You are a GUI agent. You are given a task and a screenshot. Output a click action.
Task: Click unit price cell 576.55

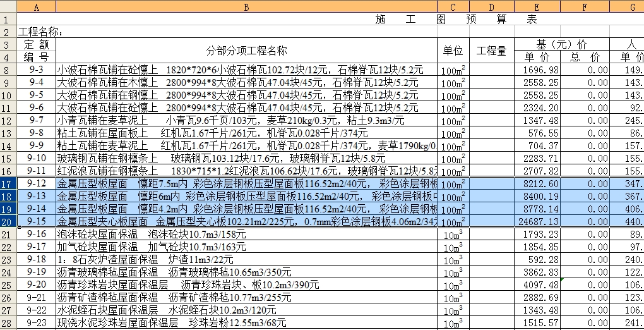pyautogui.click(x=537, y=133)
